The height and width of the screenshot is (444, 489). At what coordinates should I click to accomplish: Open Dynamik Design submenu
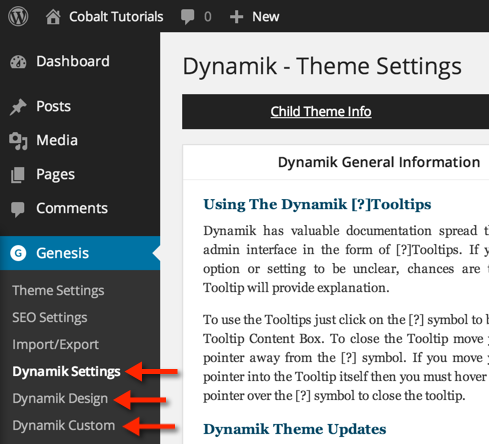60,398
